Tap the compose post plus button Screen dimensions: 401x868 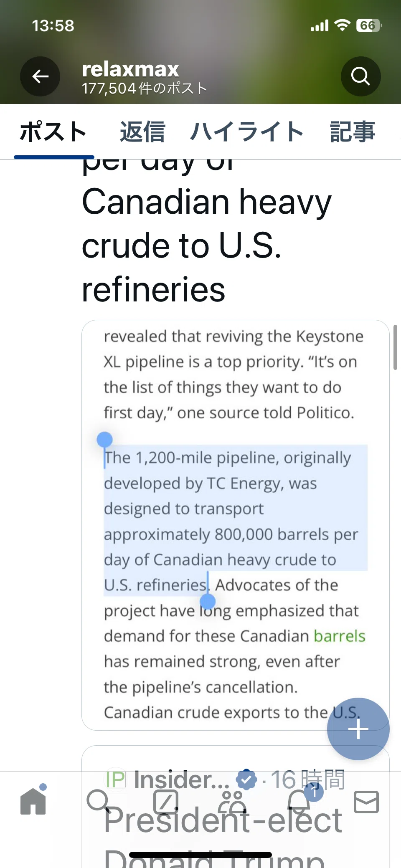click(x=358, y=729)
